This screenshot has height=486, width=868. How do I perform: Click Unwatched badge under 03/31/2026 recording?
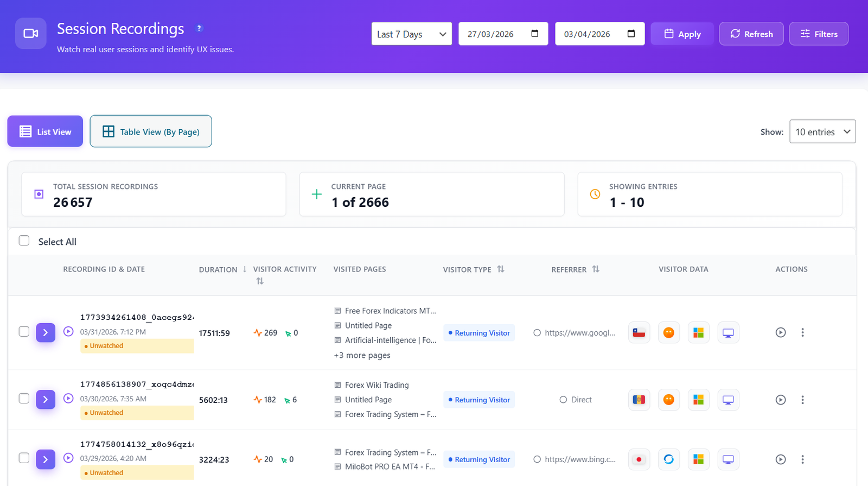coord(137,346)
